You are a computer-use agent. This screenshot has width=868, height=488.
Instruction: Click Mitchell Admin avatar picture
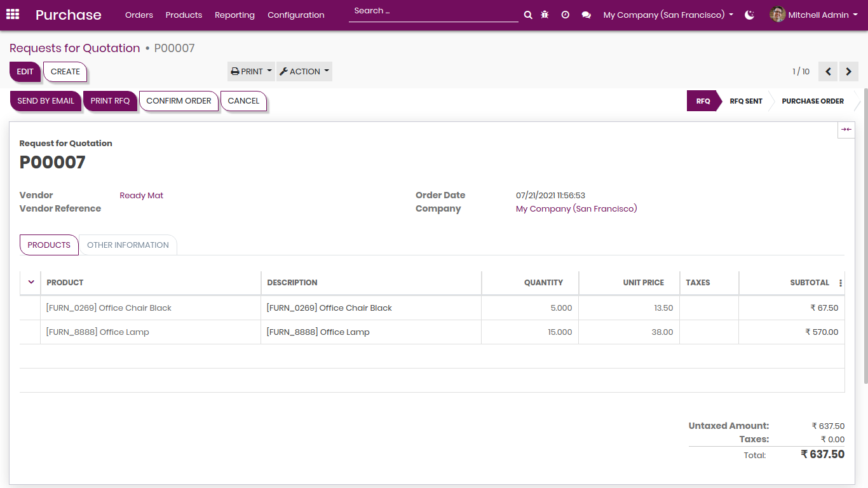coord(777,15)
